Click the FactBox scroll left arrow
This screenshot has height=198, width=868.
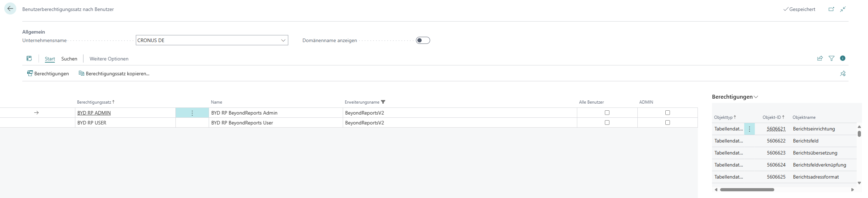(716, 190)
